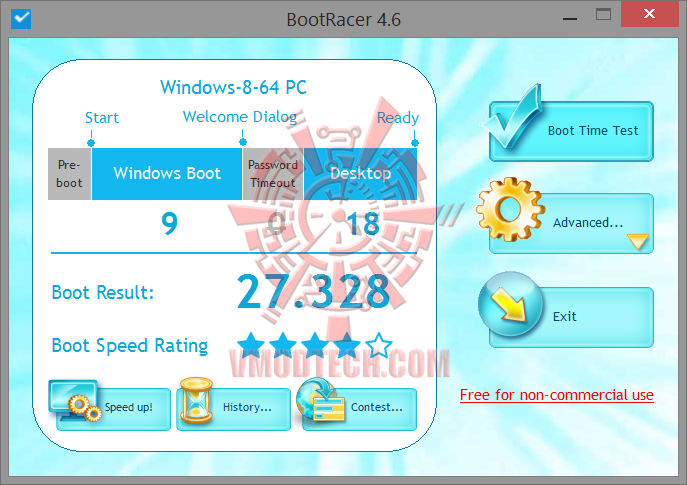Click the Ready timeline marker

tap(415, 143)
